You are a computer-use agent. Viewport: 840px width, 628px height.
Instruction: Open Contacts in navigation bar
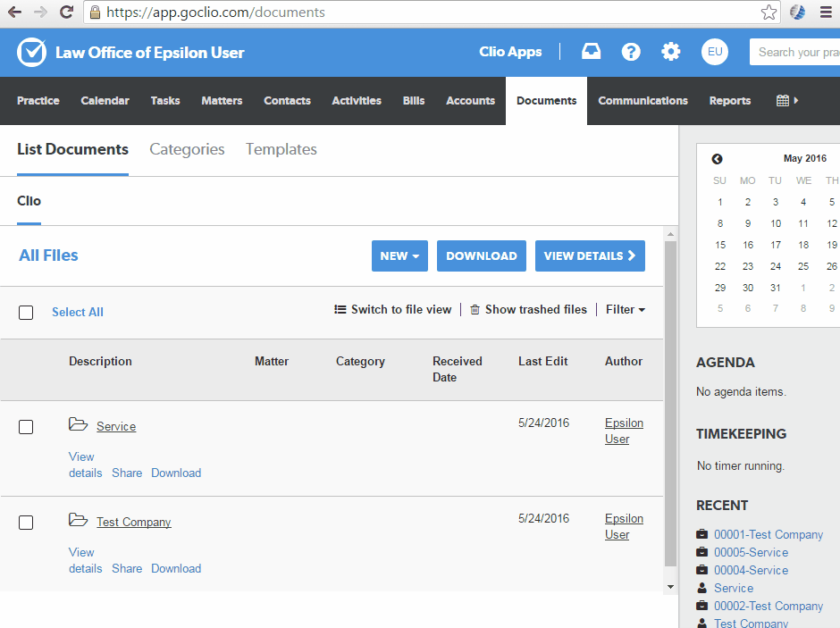point(287,101)
